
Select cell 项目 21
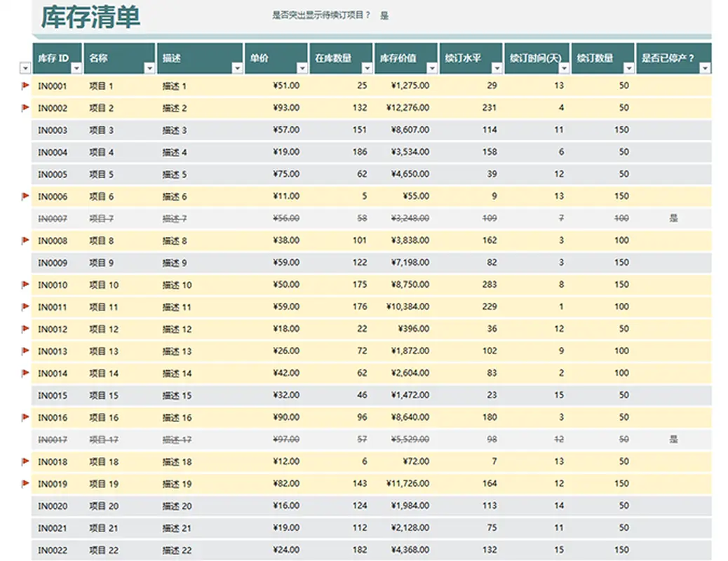pyautogui.click(x=104, y=527)
